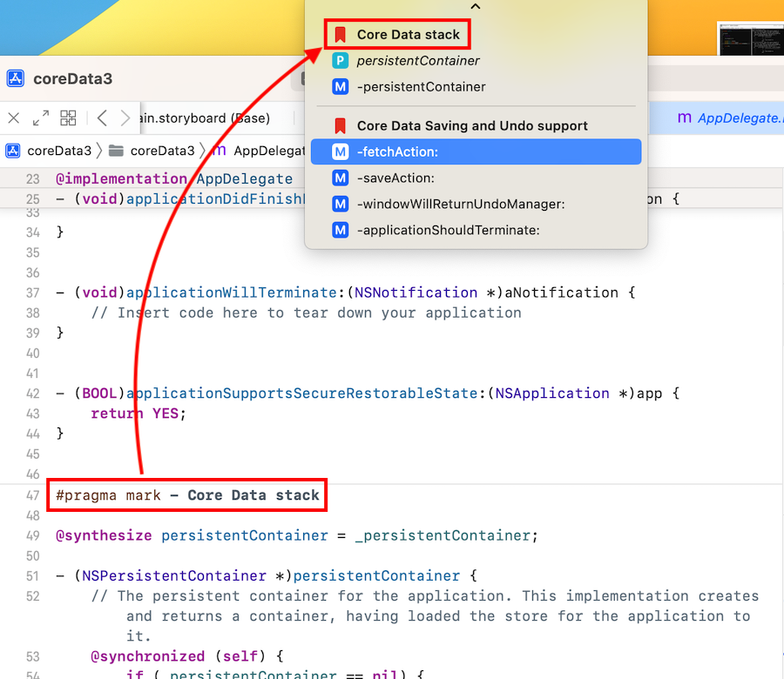Go forward with the right chevron
Viewport: 784px width, 679px height.
click(125, 118)
